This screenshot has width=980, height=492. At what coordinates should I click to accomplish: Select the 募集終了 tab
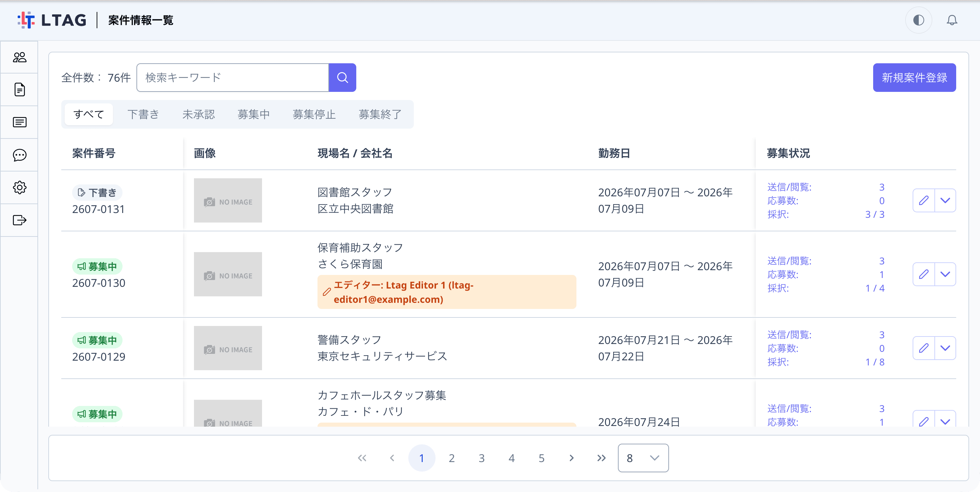point(380,114)
